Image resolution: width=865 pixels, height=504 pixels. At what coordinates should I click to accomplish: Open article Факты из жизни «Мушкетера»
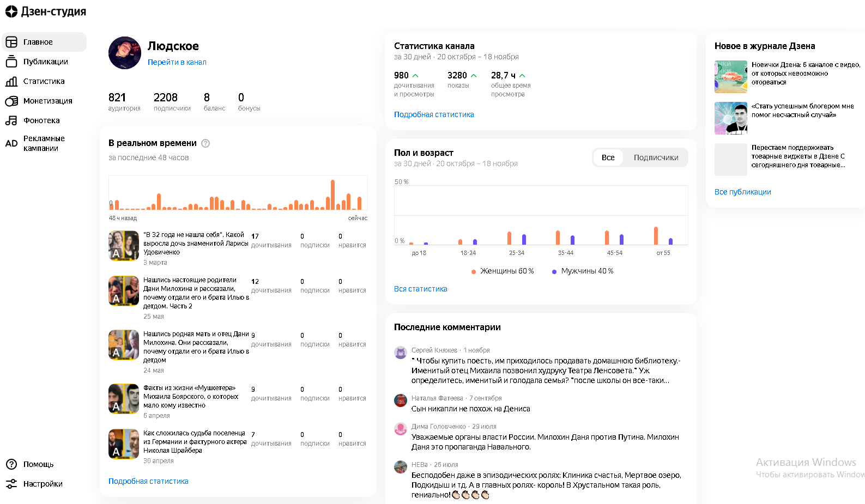point(191,397)
